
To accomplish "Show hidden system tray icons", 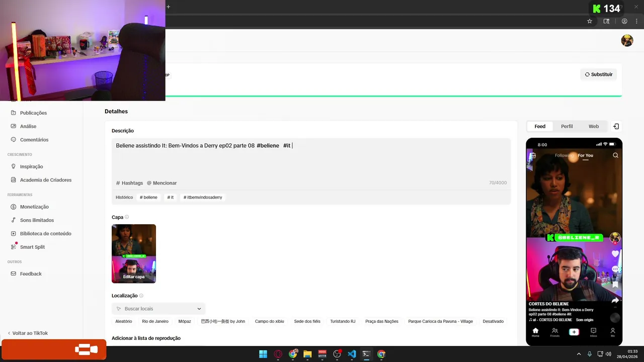I will pos(579,354).
